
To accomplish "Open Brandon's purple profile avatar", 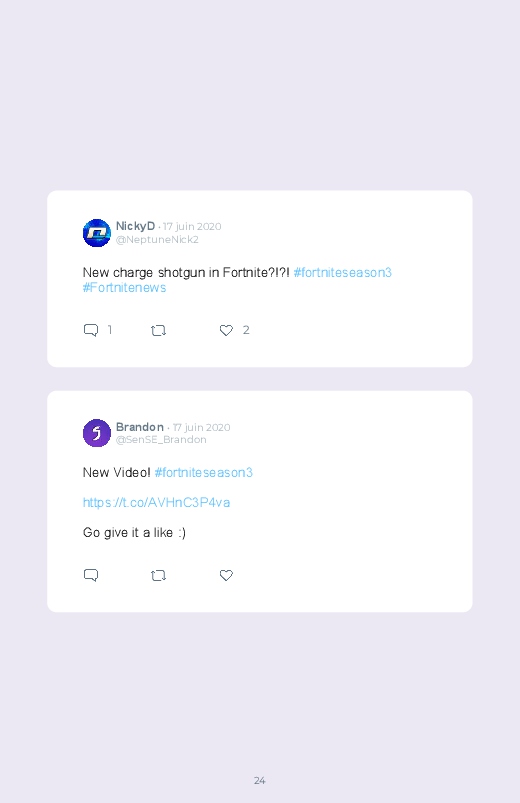I will click(x=97, y=433).
